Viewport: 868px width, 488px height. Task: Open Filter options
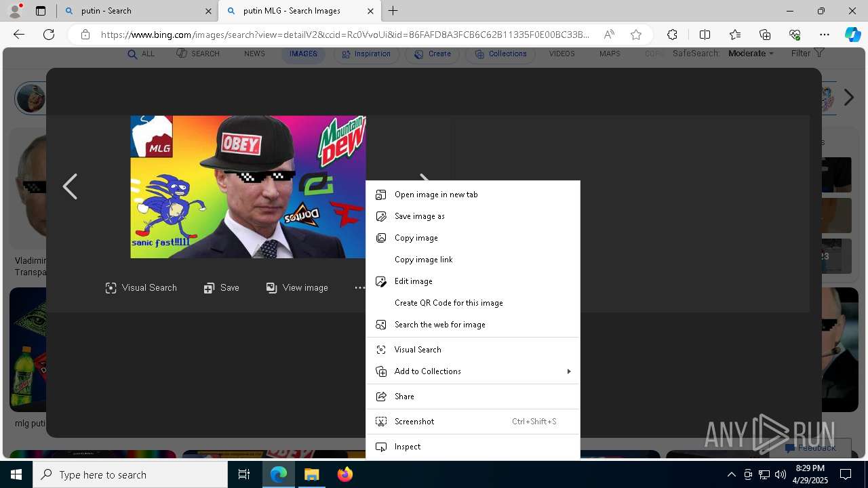coord(808,53)
